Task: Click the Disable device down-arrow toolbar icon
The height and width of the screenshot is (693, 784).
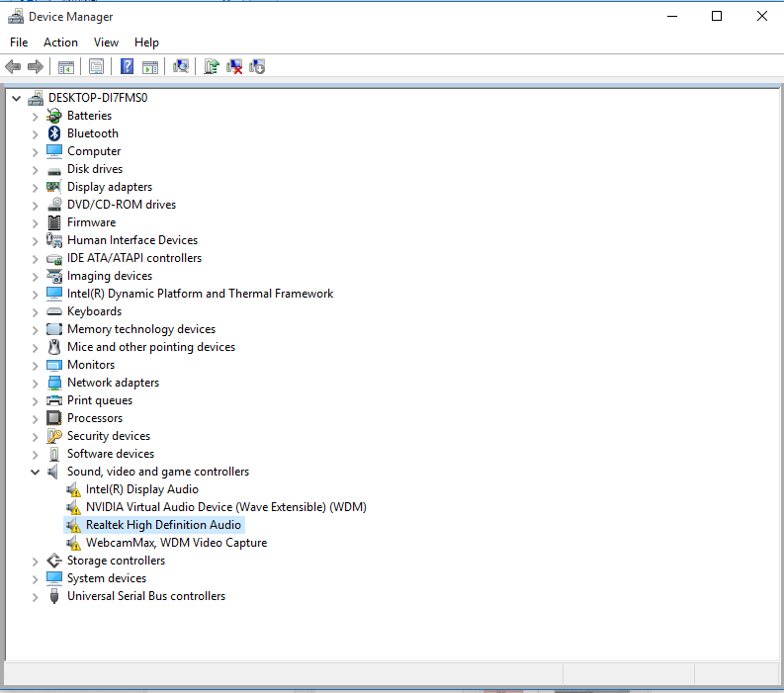Action: [x=258, y=66]
